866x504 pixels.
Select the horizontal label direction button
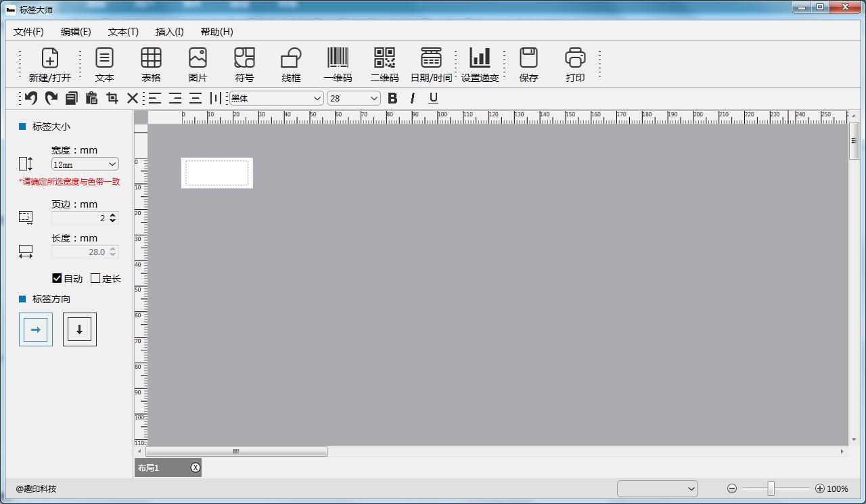(36, 329)
